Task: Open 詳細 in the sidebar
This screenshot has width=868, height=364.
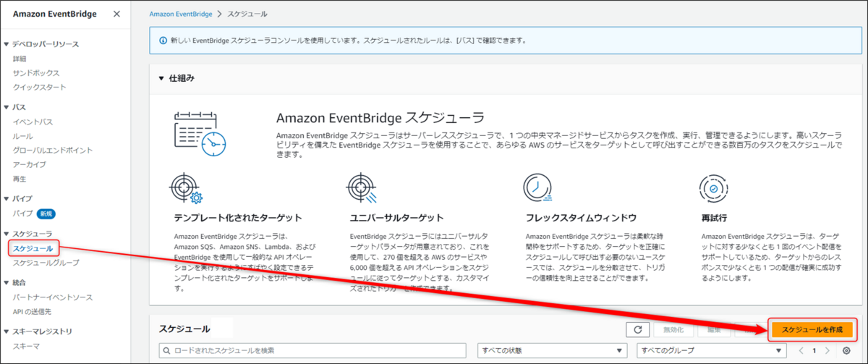Action: pos(20,59)
